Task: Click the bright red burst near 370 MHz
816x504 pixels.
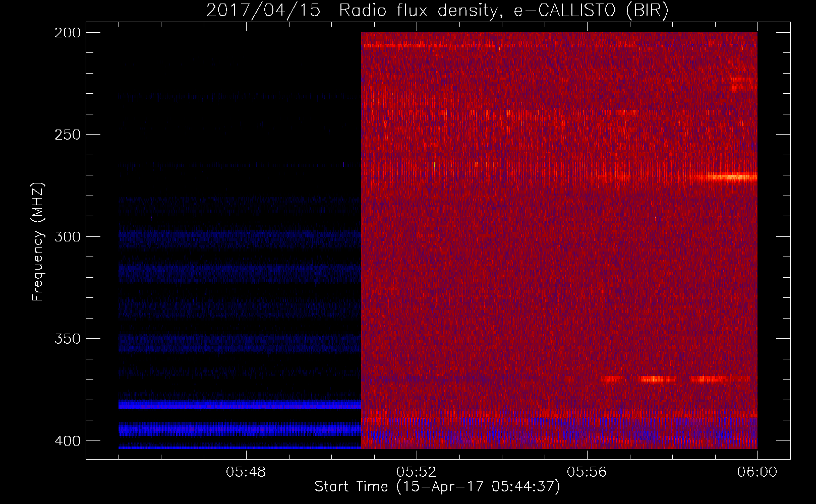Action: (657, 379)
